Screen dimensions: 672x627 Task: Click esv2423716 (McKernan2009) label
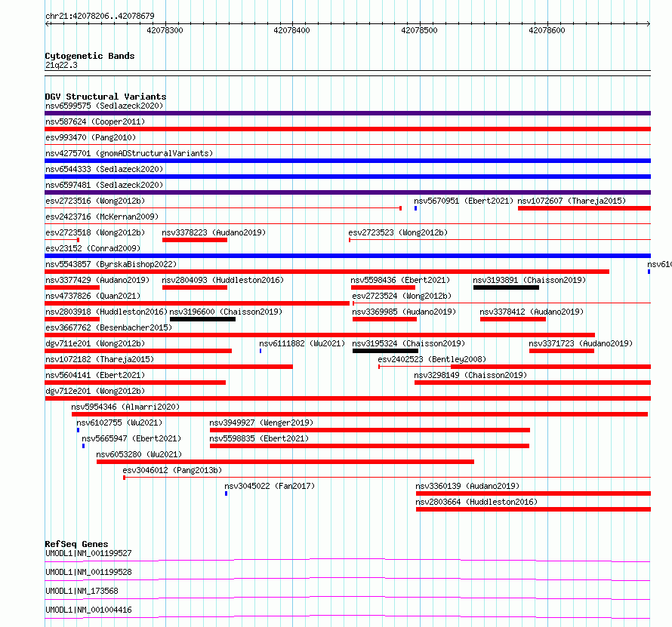[102, 217]
